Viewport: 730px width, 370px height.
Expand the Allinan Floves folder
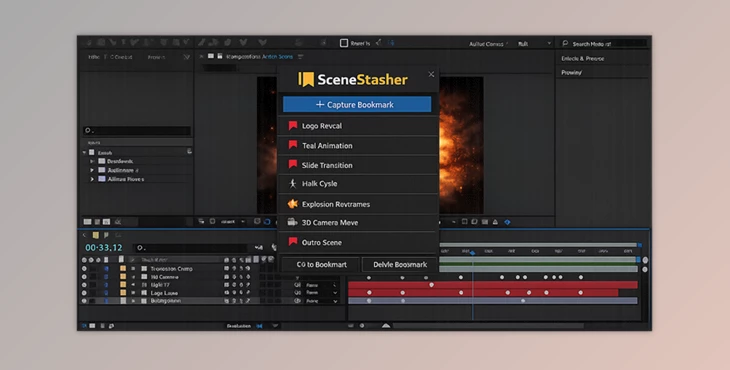(92, 179)
